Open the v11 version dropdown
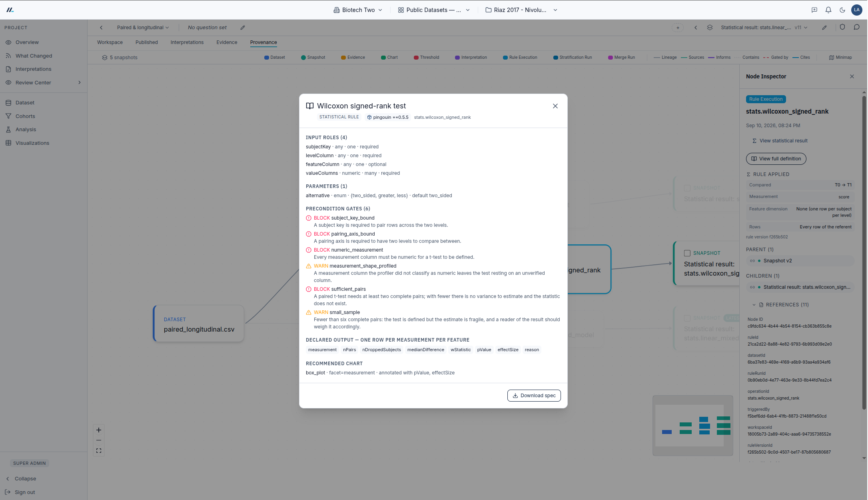 point(801,28)
